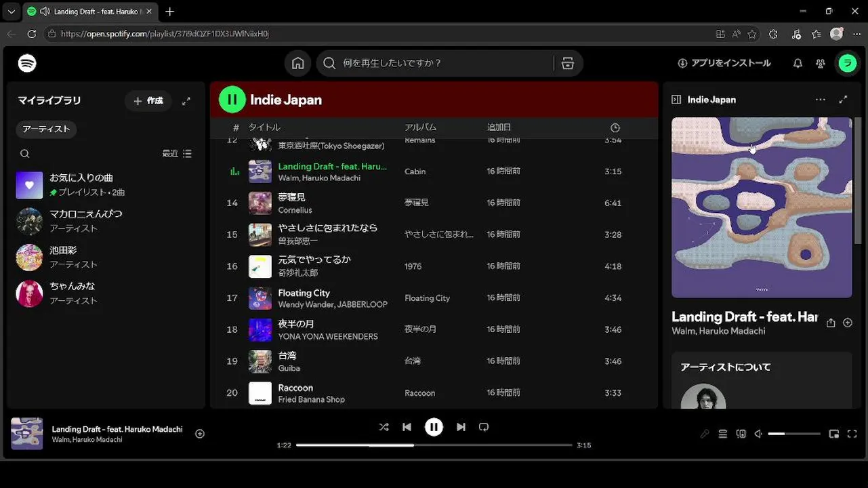The width and height of the screenshot is (868, 488).
Task: Open the マカロニえんぴつ artist
Action: 106,221
